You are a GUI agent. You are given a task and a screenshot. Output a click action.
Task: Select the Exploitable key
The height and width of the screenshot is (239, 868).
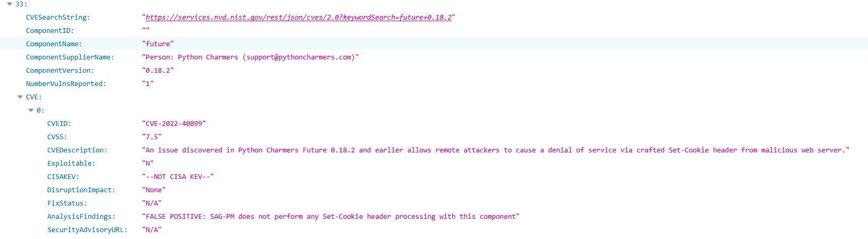point(71,164)
